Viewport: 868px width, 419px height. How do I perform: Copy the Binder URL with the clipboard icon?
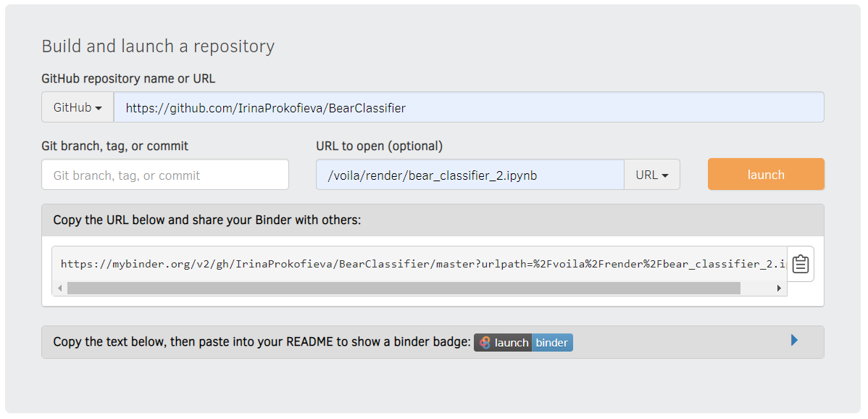coord(801,264)
